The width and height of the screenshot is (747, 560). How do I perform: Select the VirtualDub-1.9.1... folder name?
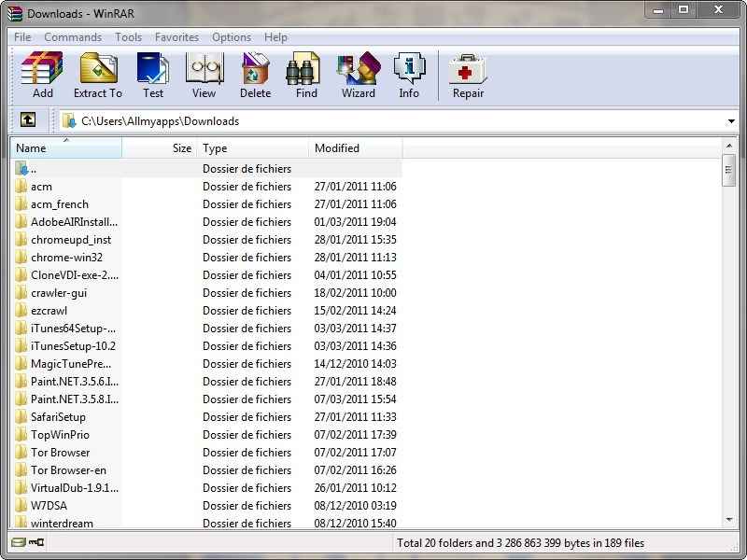tap(75, 487)
